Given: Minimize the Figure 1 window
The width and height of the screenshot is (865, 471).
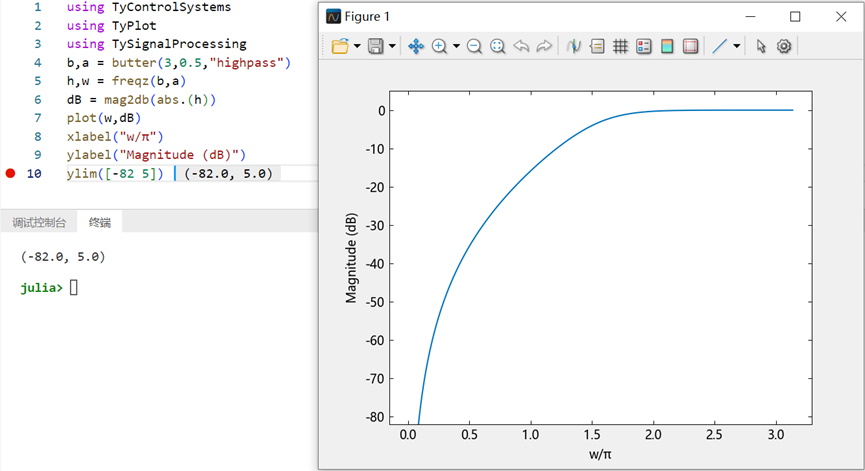Looking at the screenshot, I should (x=750, y=17).
